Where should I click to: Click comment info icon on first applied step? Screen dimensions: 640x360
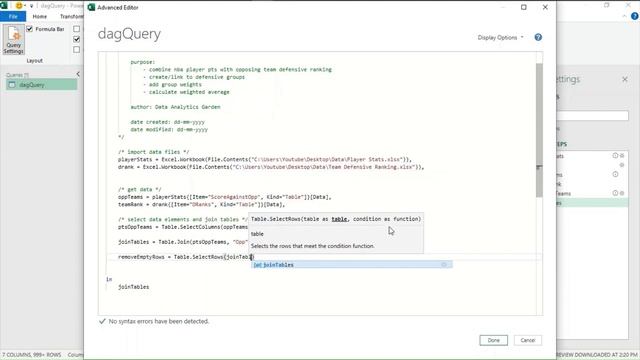[615, 156]
